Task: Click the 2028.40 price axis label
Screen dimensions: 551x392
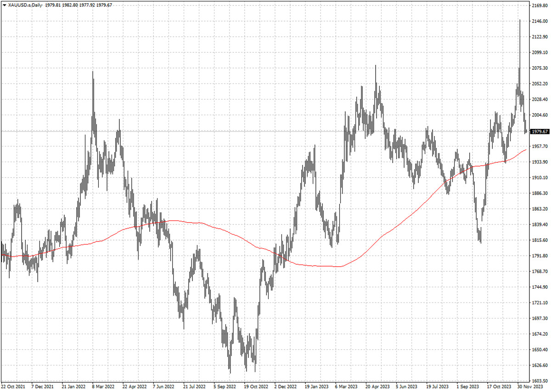Action: pos(539,99)
